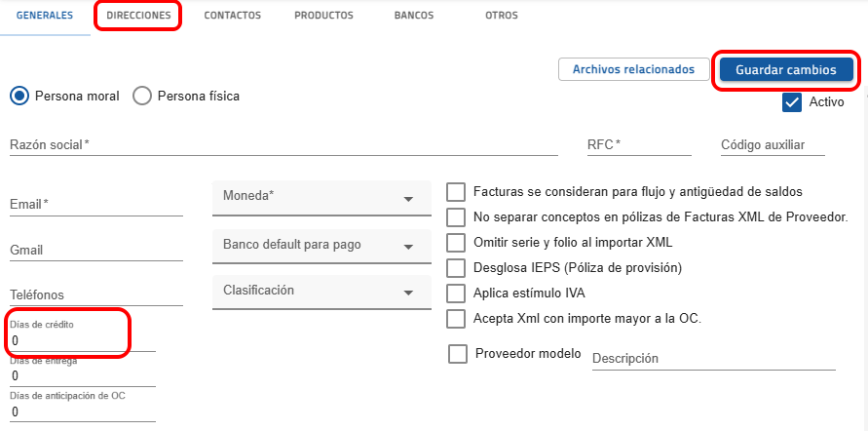Enable Proveedor modelo checkbox

(x=458, y=353)
